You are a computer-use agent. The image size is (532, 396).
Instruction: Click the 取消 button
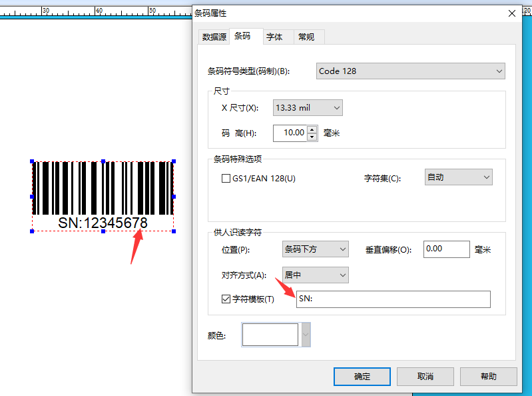click(x=425, y=376)
